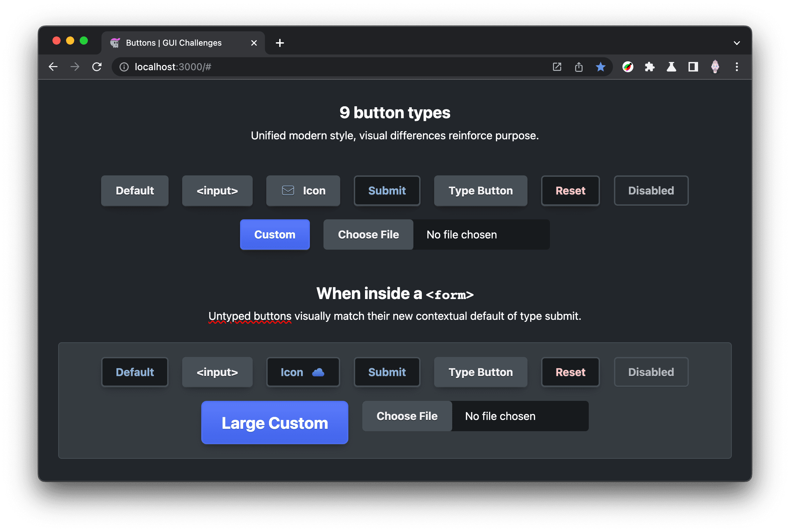Click the open-in-new-window icon

[x=557, y=66]
